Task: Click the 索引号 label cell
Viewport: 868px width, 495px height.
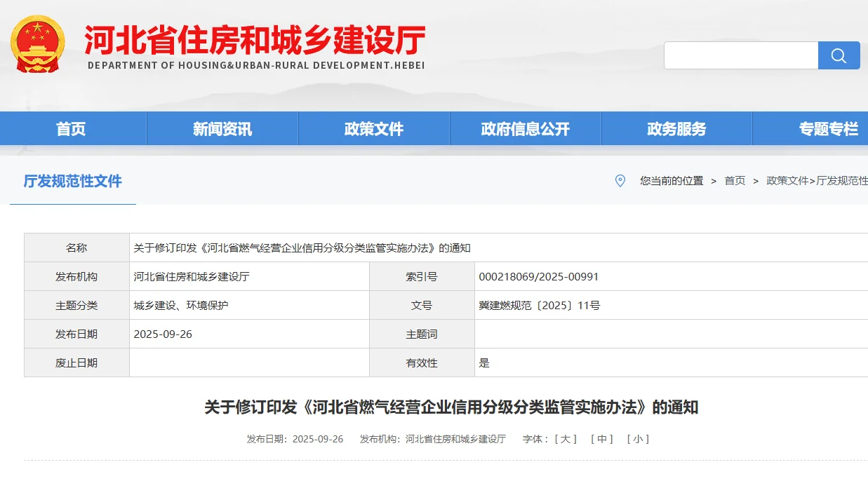Action: [422, 277]
